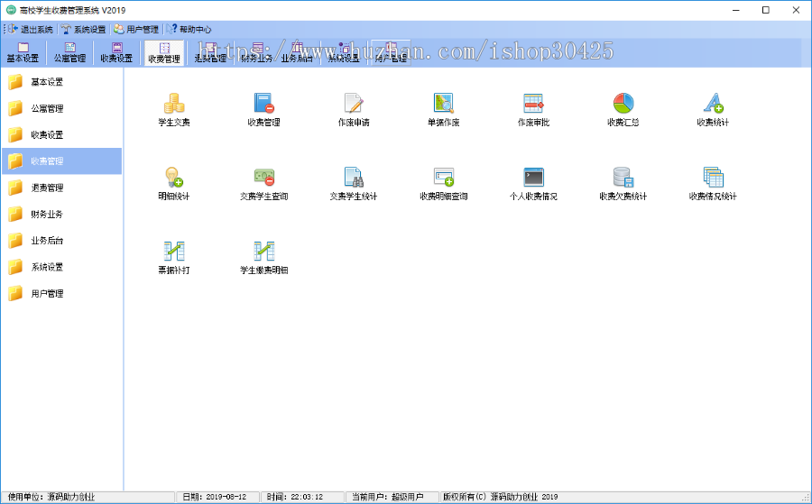Screen dimensions: 812x504
Task: Select 收费设置 folder in sidebar
Action: coord(61,134)
